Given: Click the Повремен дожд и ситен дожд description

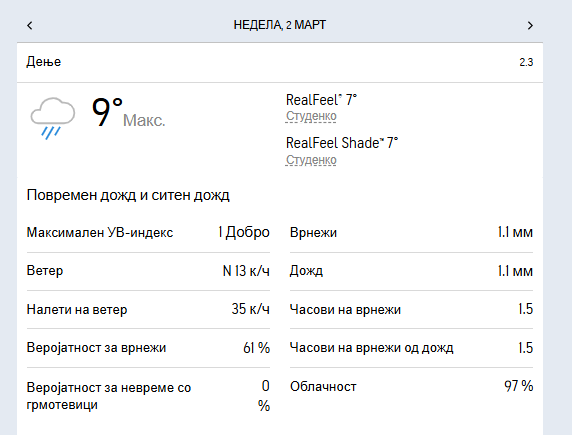Looking at the screenshot, I should [x=128, y=195].
